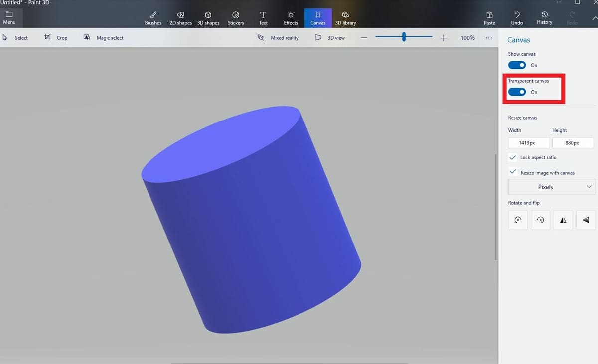Open the 3D library
Viewport: 598px width, 364px height.
click(345, 18)
